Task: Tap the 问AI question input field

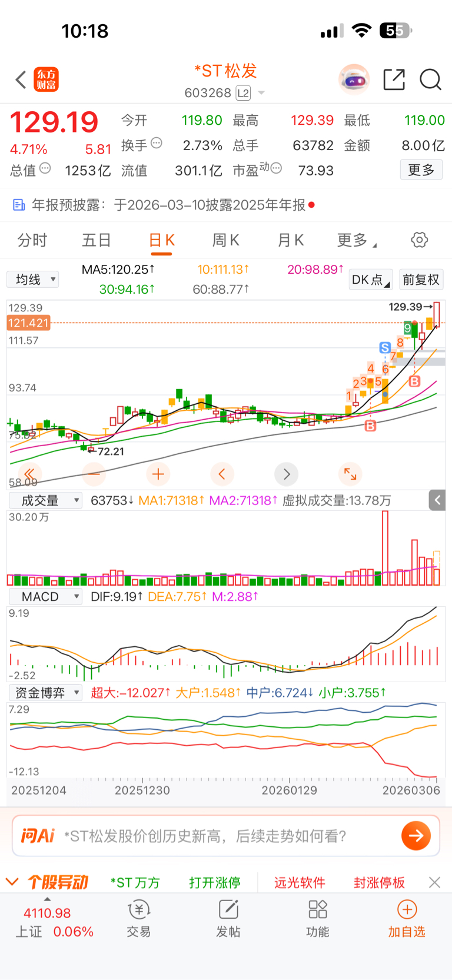Action: pos(226,836)
